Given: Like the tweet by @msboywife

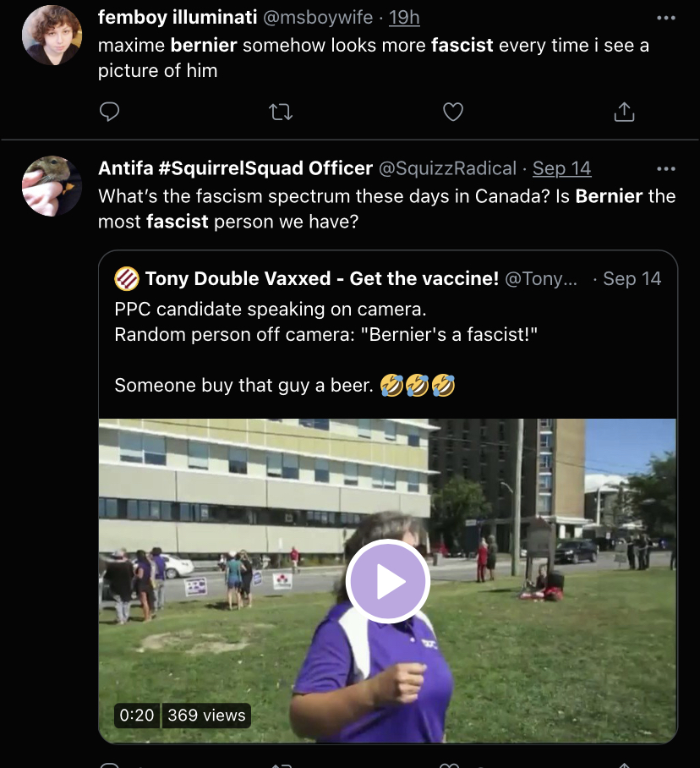Looking at the screenshot, I should tap(453, 112).
